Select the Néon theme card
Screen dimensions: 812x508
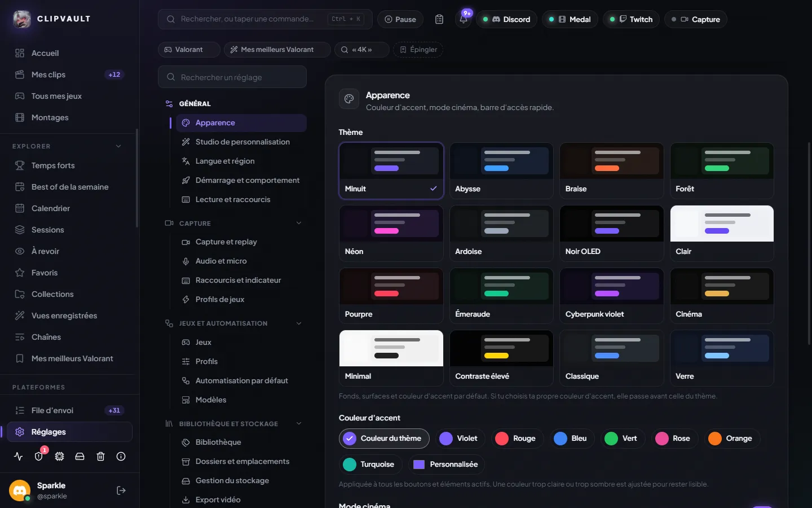point(391,233)
